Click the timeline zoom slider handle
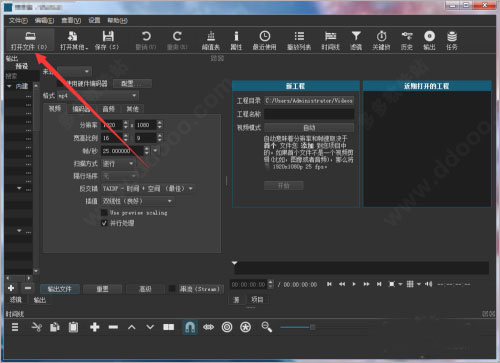 [x=313, y=327]
